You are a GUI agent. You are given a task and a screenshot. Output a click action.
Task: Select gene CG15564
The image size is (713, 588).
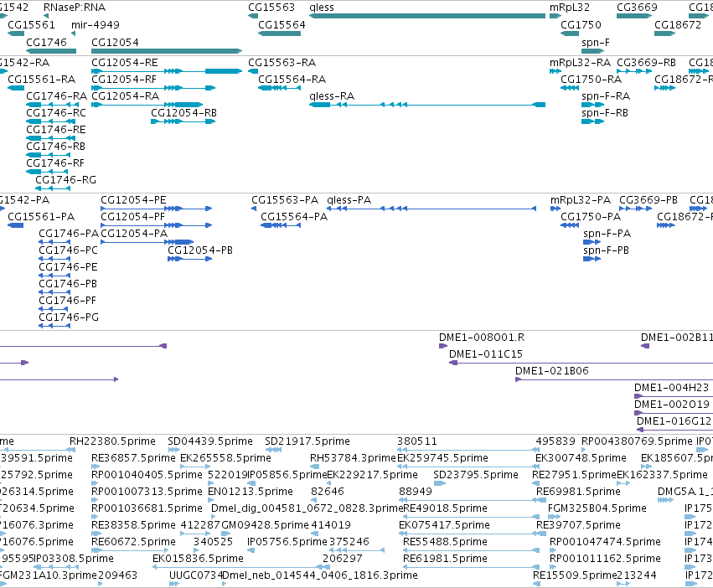[279, 34]
